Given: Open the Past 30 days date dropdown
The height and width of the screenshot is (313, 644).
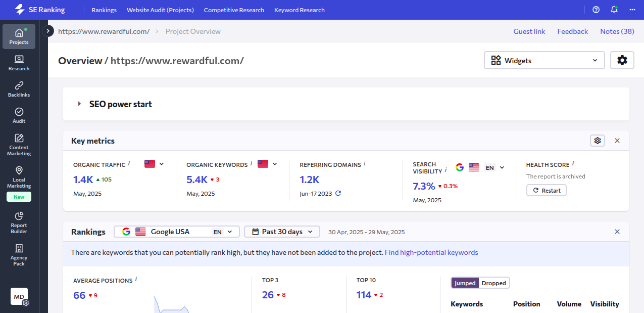Looking at the screenshot, I should [x=282, y=232].
